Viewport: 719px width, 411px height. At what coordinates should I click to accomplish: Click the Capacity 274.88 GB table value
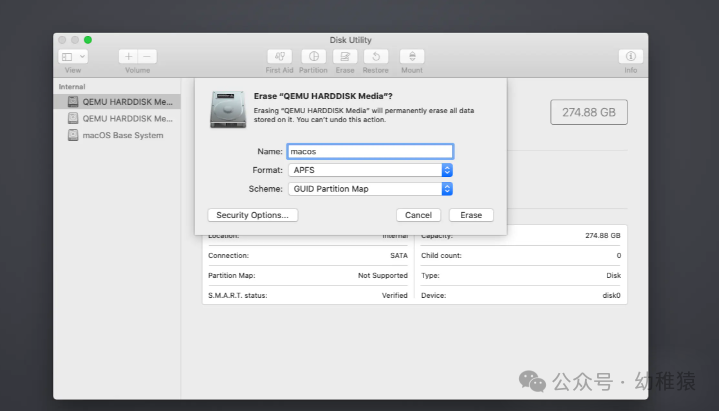click(603, 235)
